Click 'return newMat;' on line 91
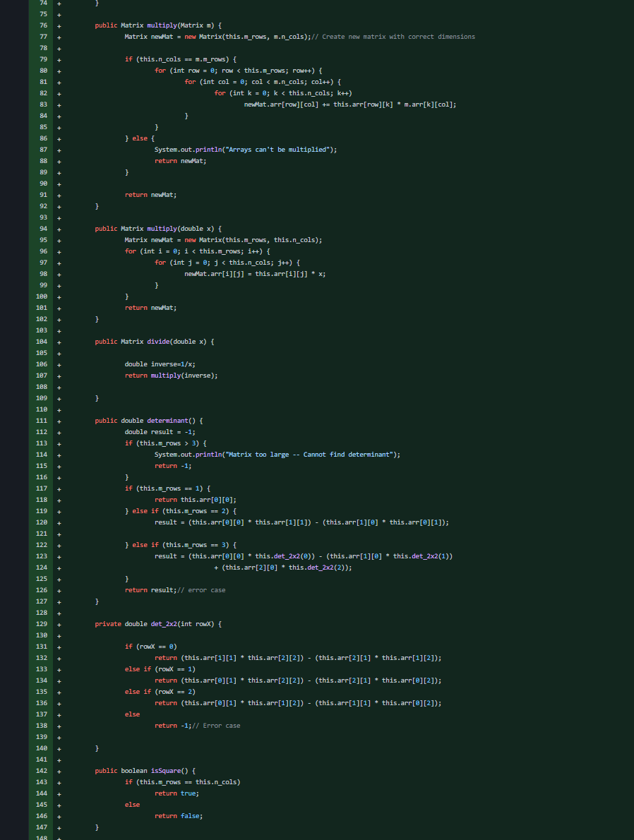The width and height of the screenshot is (634, 840). coord(150,195)
